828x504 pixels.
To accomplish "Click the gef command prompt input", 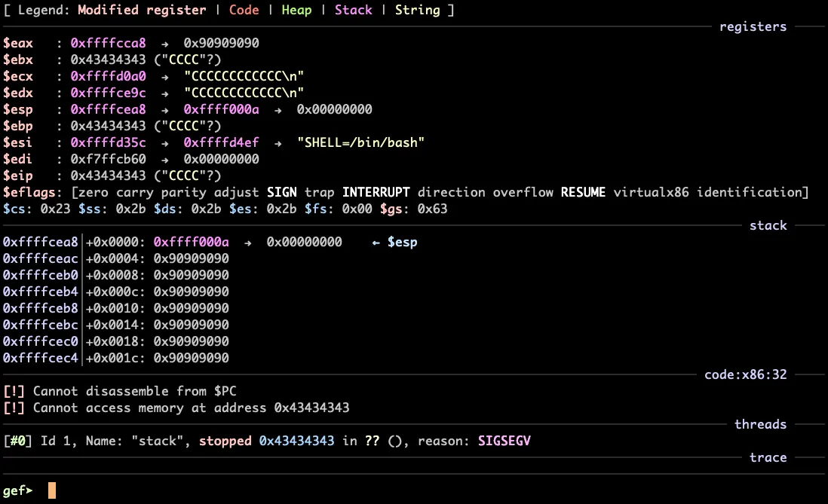I will 51,491.
